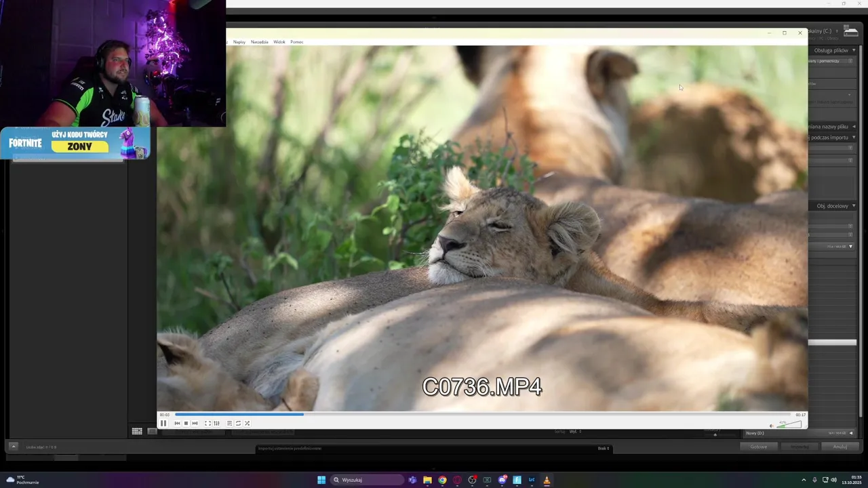Open the taskbar clock and date

click(852, 480)
